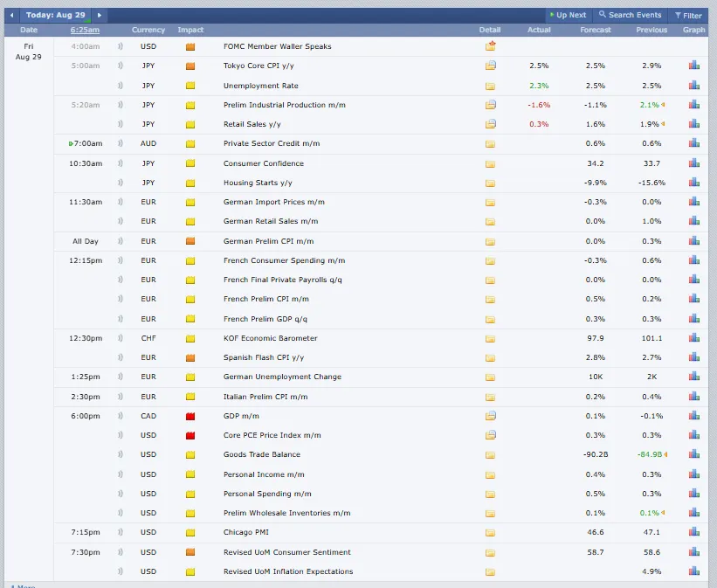Jump to the Up Next event
Viewport: 717px width, 588px height.
[x=568, y=15]
